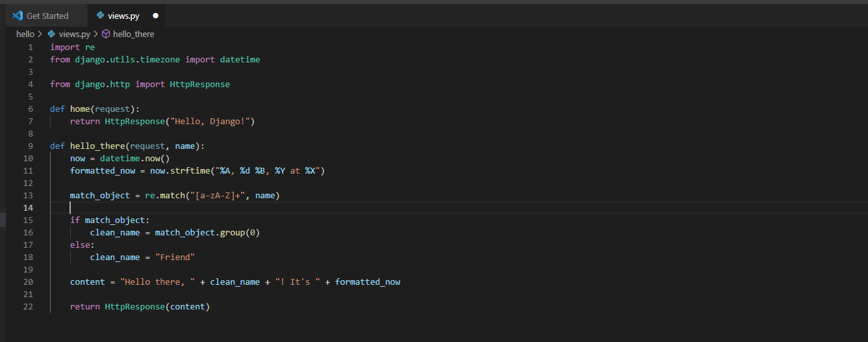Expand chevron after hello breadcrumb
This screenshot has height=342, width=868.
[40, 34]
